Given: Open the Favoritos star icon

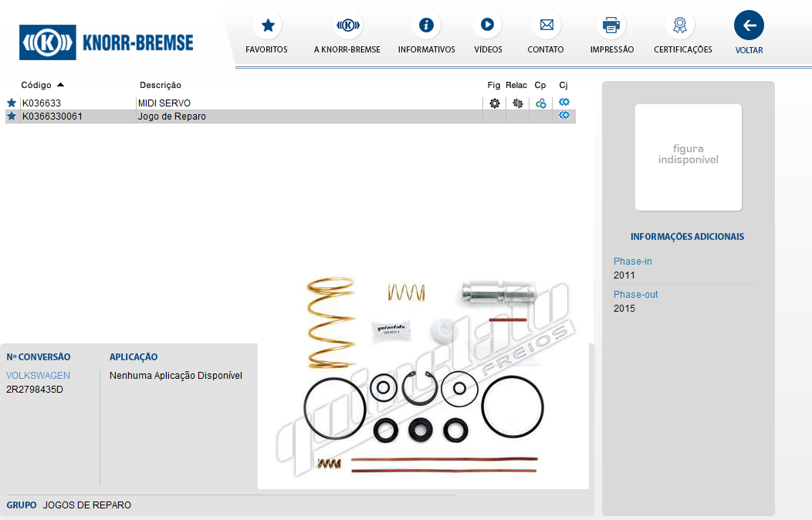Looking at the screenshot, I should 267,25.
